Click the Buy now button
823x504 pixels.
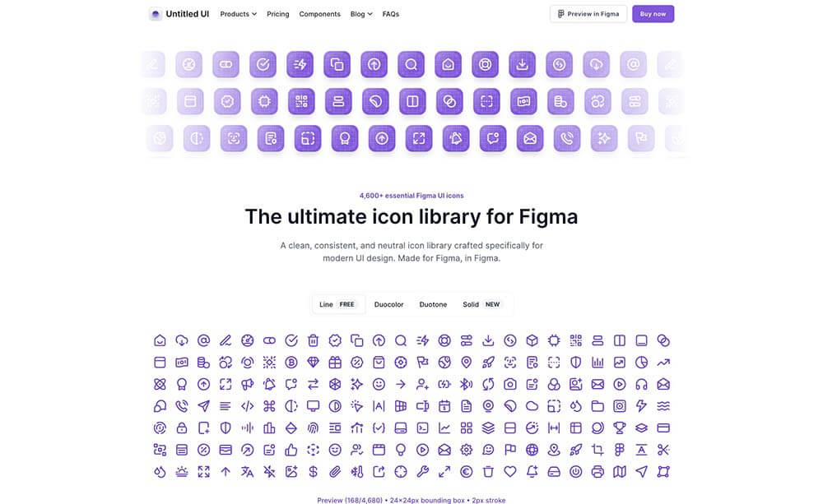(653, 13)
